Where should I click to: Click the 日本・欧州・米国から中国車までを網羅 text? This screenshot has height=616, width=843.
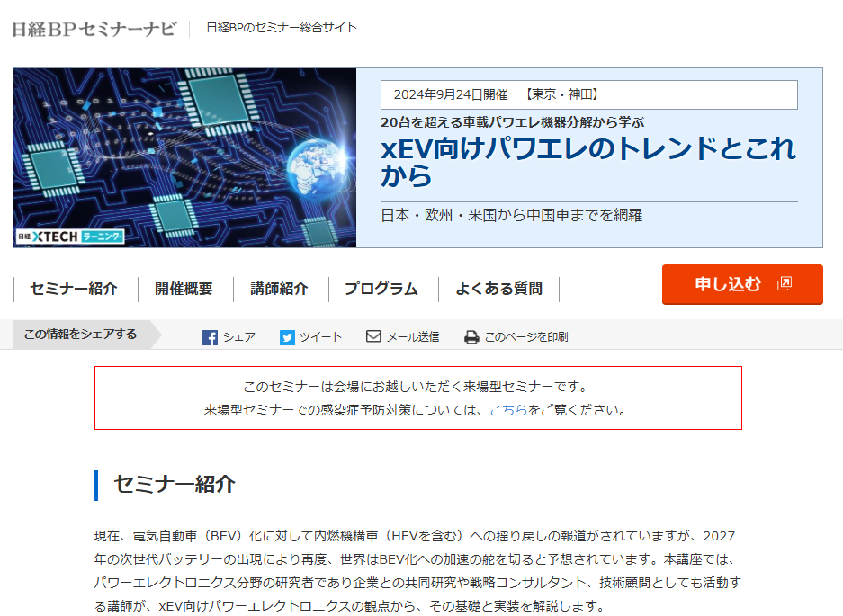coord(512,215)
